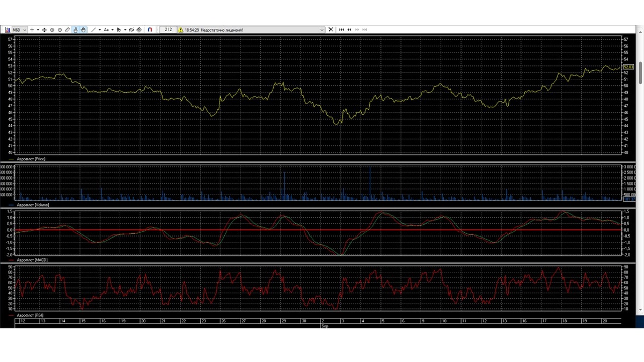
Task: Click the Sep month label on time axis
Action: point(324,326)
